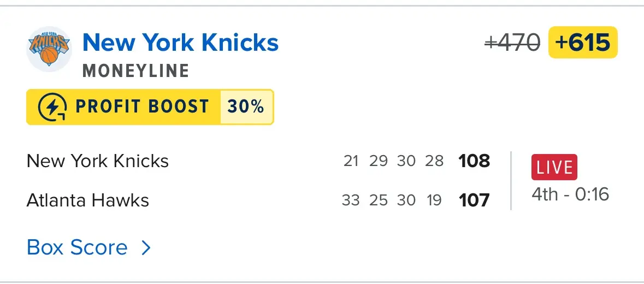Select the Knicks fourth quarter score 28
This screenshot has width=644, height=284.
434,162
